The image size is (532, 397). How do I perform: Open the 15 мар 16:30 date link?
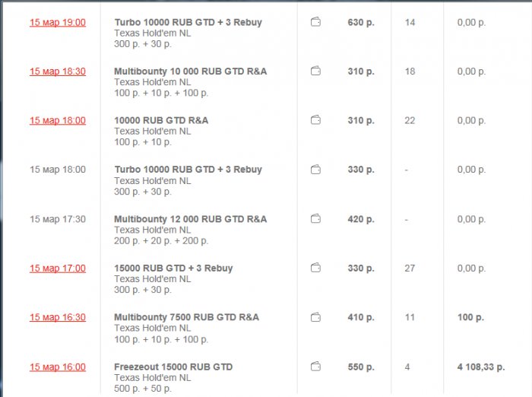[58, 318]
